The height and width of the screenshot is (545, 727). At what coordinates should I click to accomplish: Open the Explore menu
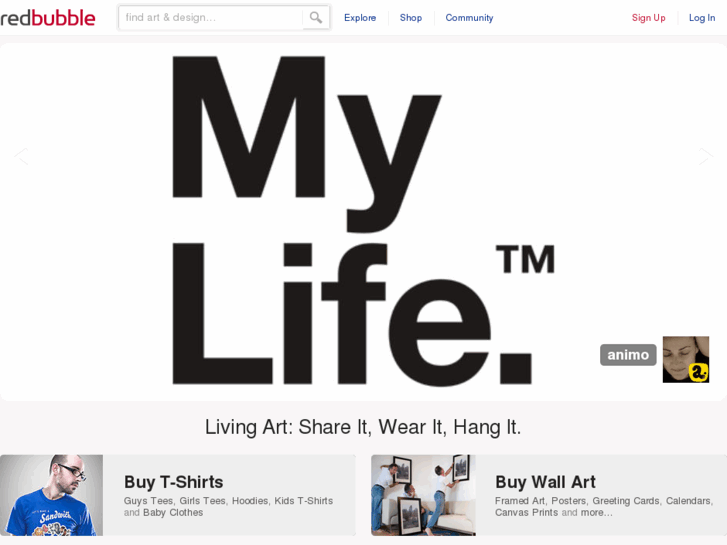360,18
